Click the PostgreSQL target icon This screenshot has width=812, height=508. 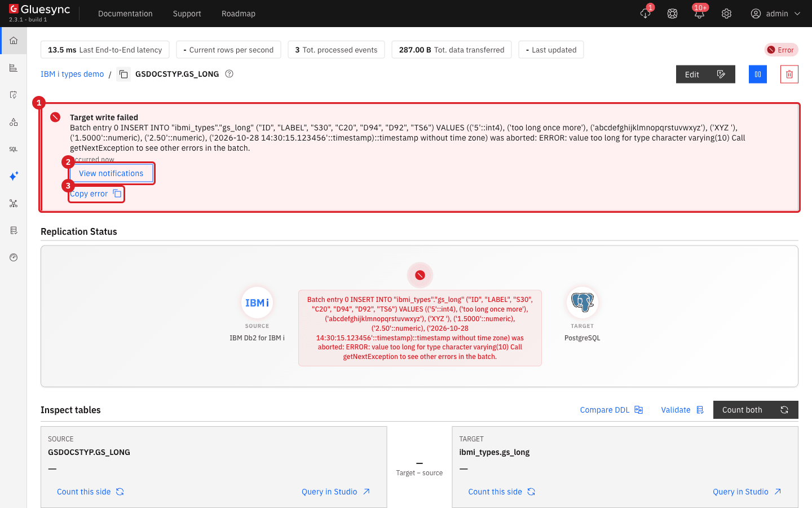click(582, 303)
